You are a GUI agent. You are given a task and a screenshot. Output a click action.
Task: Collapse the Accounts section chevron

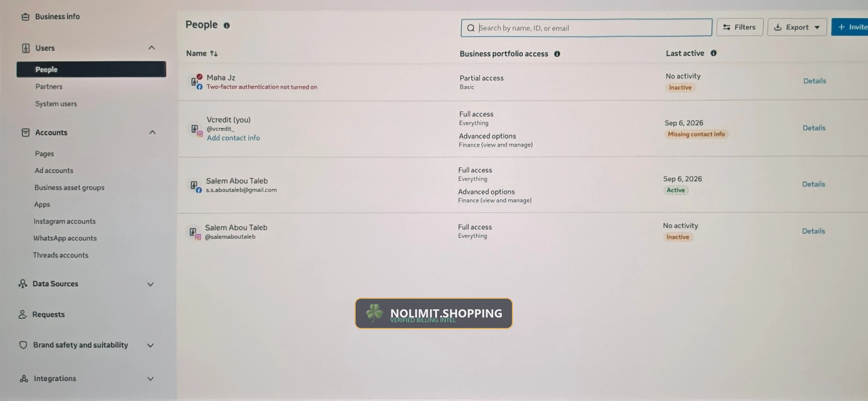click(x=152, y=132)
